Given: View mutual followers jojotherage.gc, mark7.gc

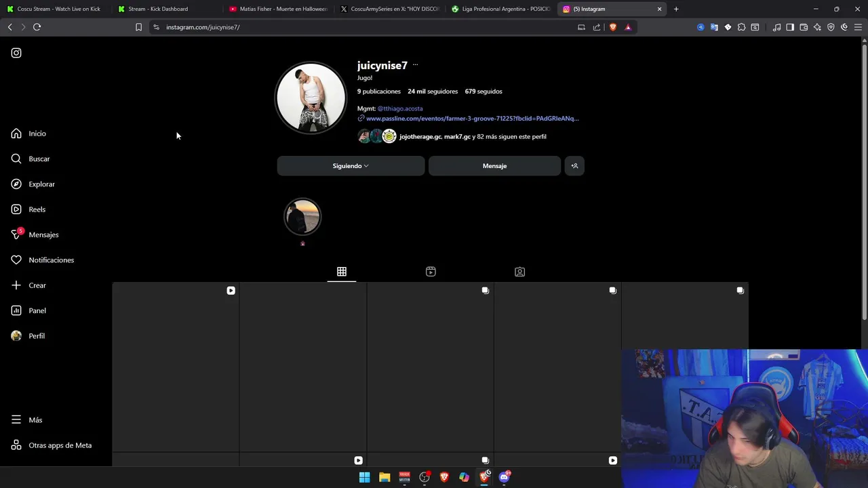Looking at the screenshot, I should click(452, 137).
